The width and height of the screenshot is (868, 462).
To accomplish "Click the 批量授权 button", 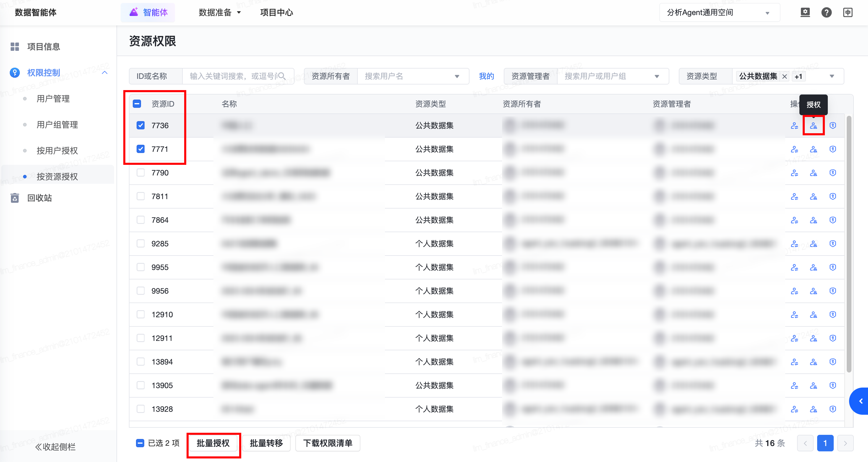I will 213,443.
